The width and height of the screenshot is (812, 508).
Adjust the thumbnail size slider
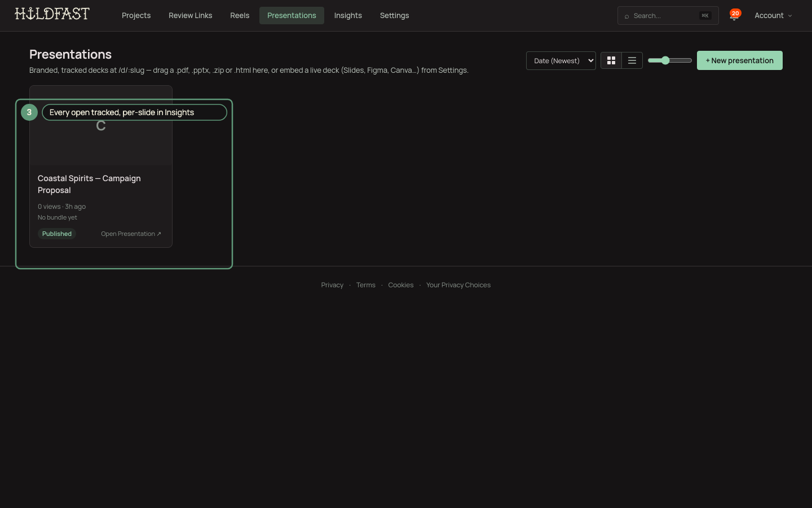[669, 60]
